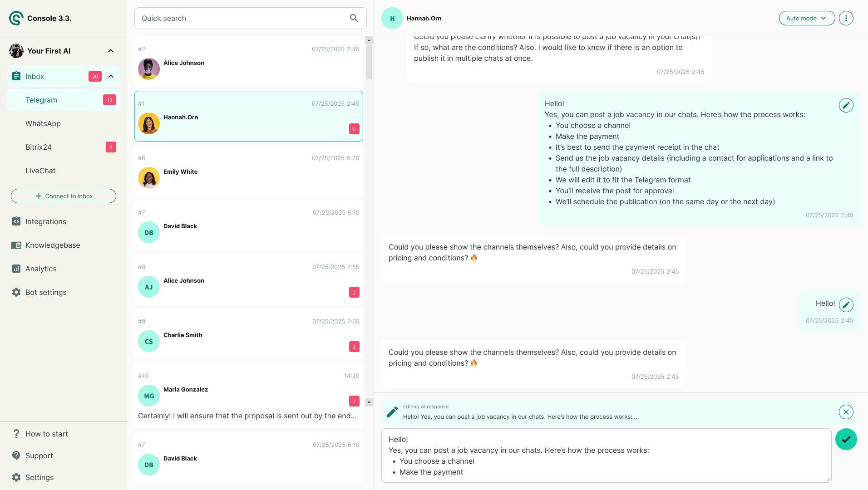This screenshot has height=490, width=868.
Task: Confirm edited response with green checkmark
Action: [846, 439]
